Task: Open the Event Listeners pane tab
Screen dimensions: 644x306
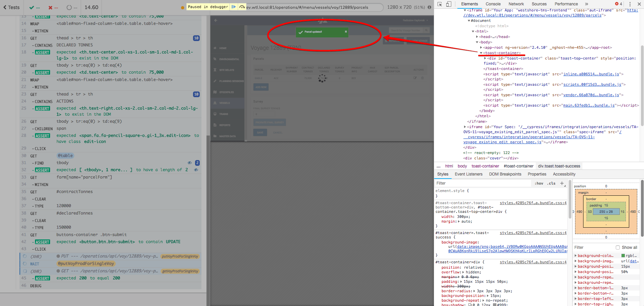Action: [x=468, y=174]
